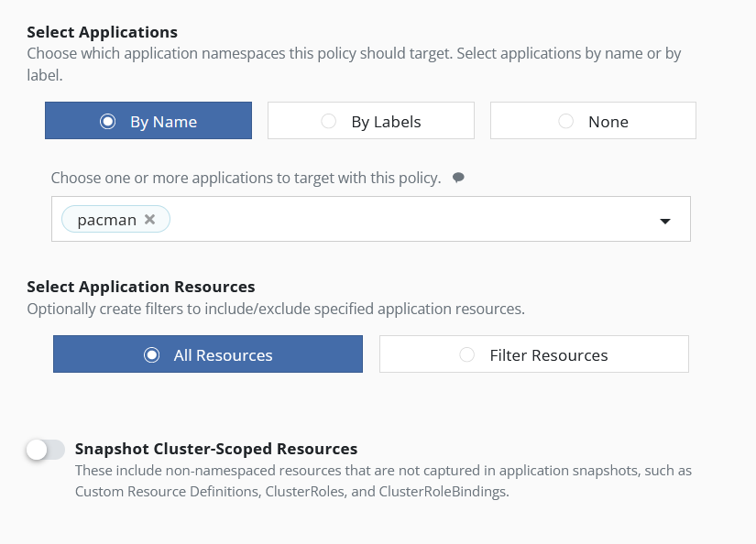Select None for application targeting
The height and width of the screenshot is (544, 756).
click(x=593, y=121)
